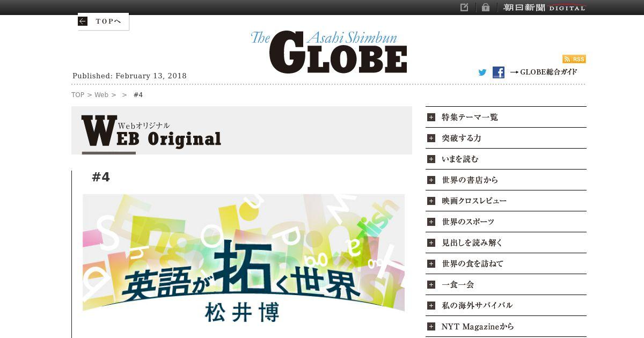The image size is (644, 338).
Task: Expand the plus icon beside NYT Magazineから
Action: [x=431, y=327]
